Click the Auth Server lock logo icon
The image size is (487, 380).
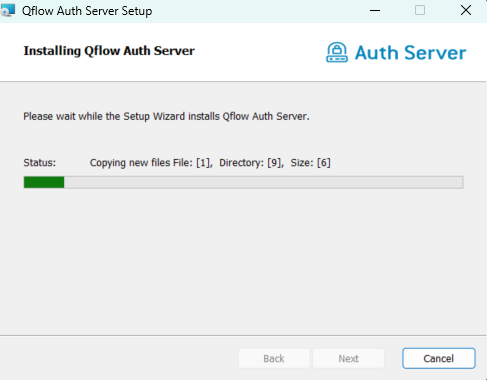click(x=337, y=52)
